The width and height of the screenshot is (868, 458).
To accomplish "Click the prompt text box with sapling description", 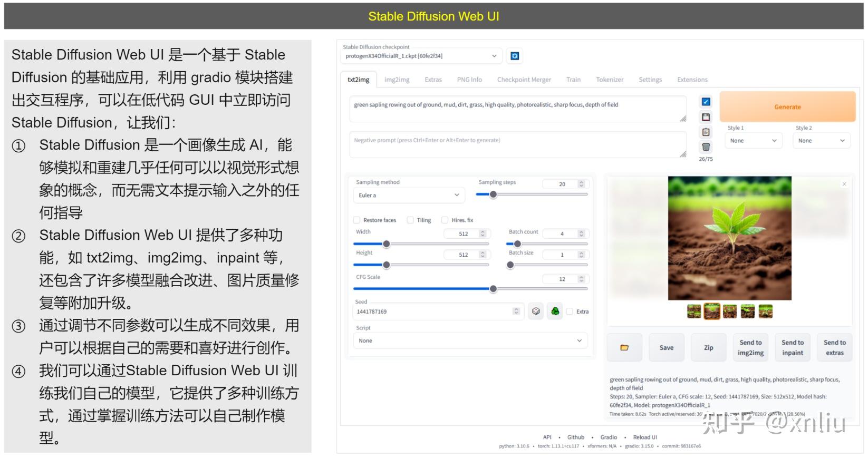I will [x=518, y=109].
